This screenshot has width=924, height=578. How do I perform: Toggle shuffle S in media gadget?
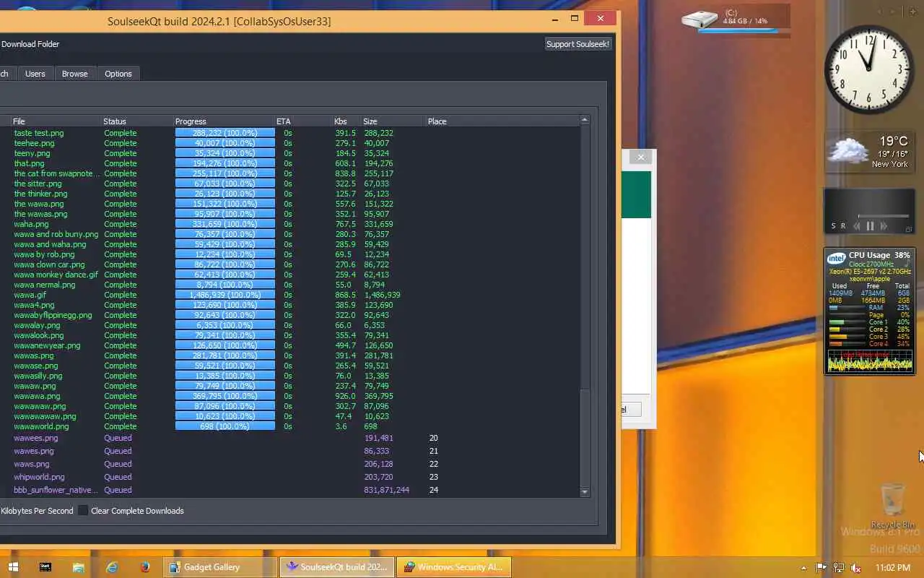click(x=833, y=226)
